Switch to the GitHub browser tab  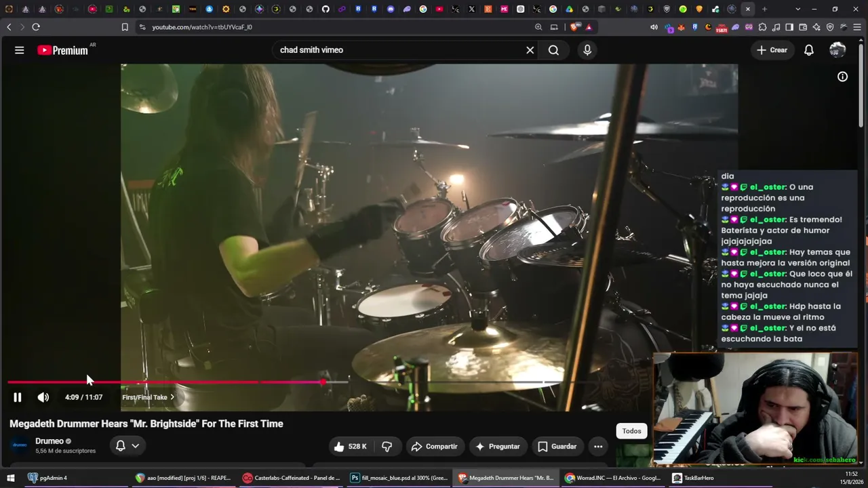pyautogui.click(x=325, y=9)
